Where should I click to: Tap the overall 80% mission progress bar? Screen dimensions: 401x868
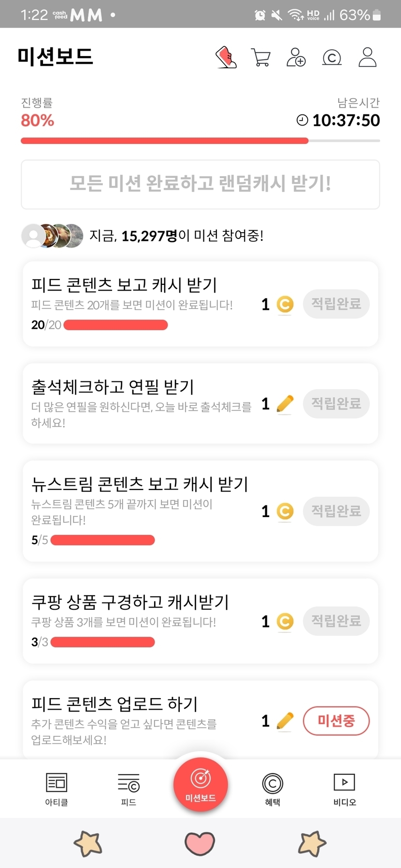(x=200, y=141)
